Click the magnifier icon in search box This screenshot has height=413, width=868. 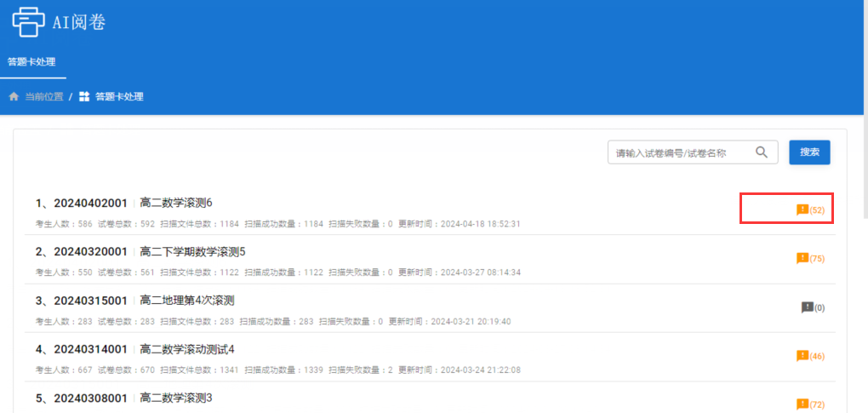tap(762, 152)
